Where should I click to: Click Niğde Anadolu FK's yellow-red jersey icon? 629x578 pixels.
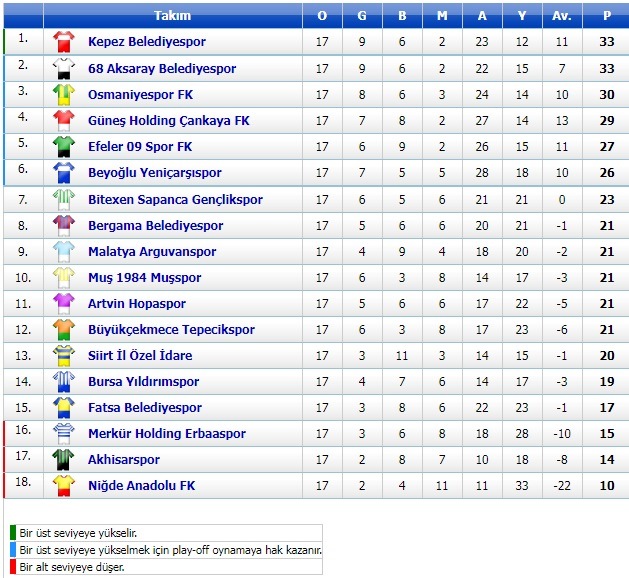pyautogui.click(x=64, y=486)
